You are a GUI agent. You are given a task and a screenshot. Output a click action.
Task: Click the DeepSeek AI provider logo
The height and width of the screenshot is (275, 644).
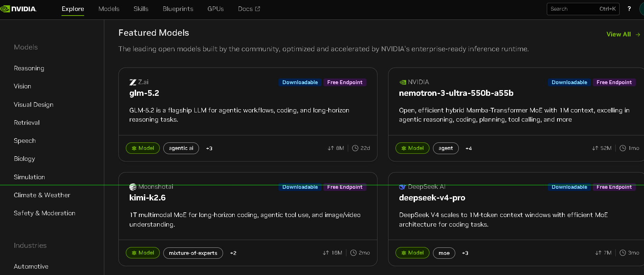(403, 187)
